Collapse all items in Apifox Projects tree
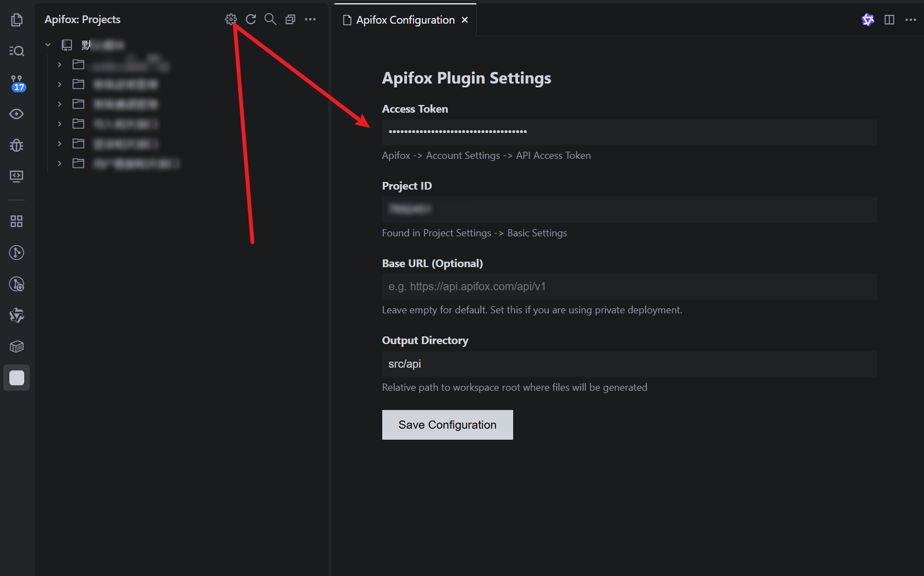The height and width of the screenshot is (576, 924). click(x=290, y=19)
